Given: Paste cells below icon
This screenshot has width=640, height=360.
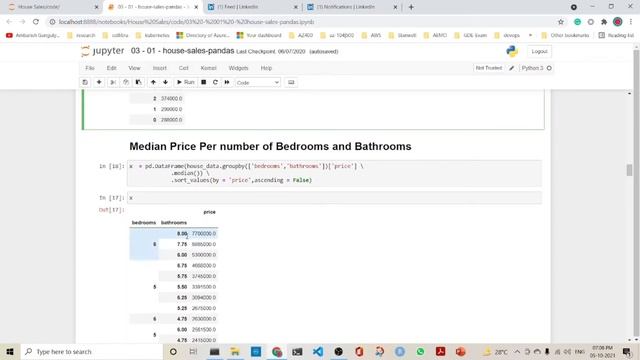Looking at the screenshot, I should tap(138, 82).
